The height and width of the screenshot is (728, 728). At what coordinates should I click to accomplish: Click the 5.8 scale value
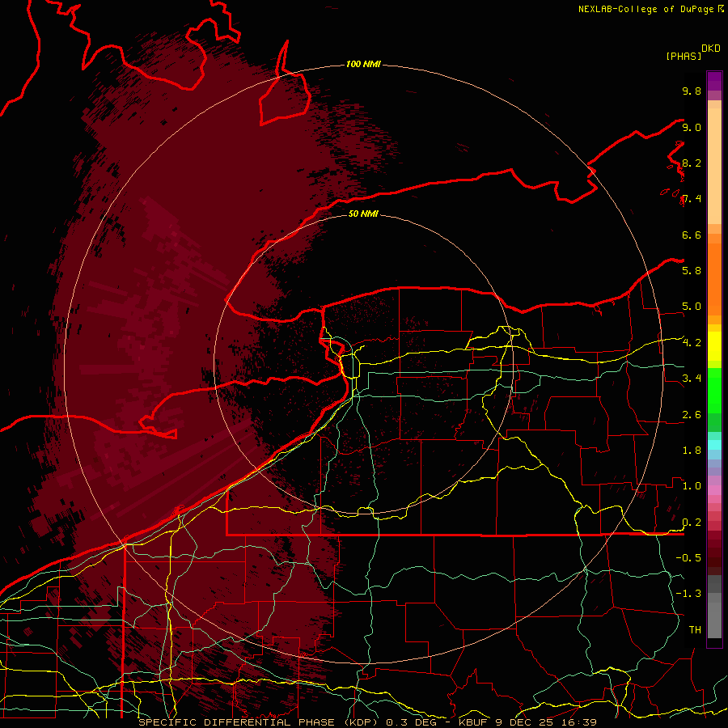point(692,270)
